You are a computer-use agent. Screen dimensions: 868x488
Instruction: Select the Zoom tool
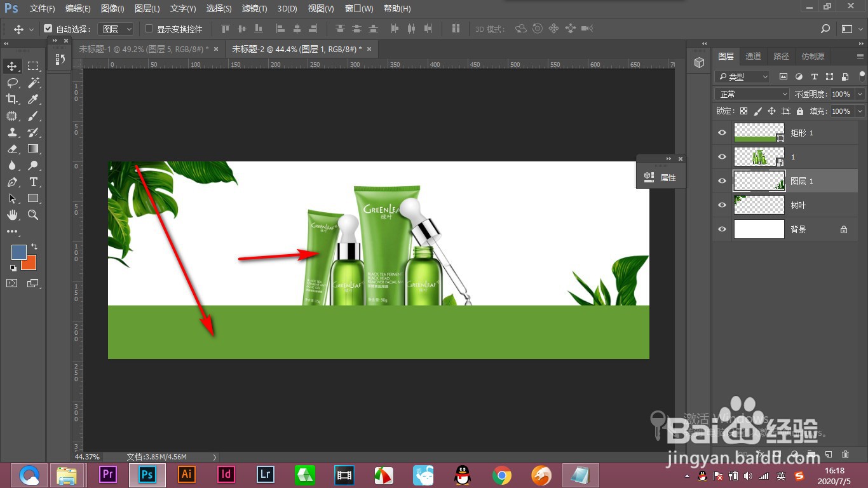34,215
